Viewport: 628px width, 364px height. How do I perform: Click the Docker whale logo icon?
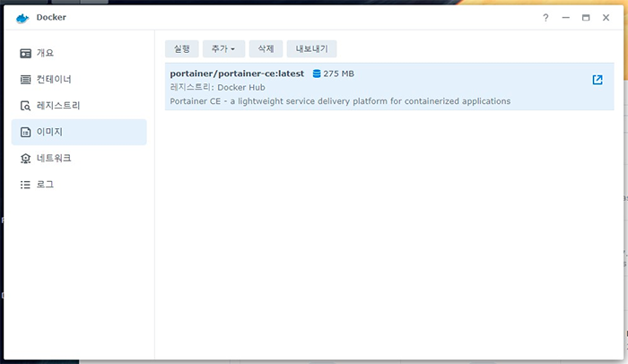pyautogui.click(x=22, y=18)
